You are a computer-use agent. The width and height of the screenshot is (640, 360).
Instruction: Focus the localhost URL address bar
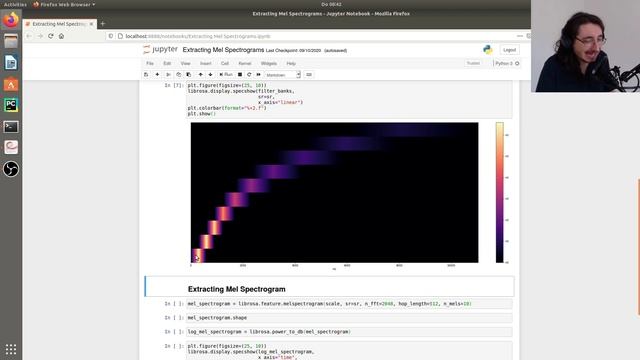[x=318, y=36]
